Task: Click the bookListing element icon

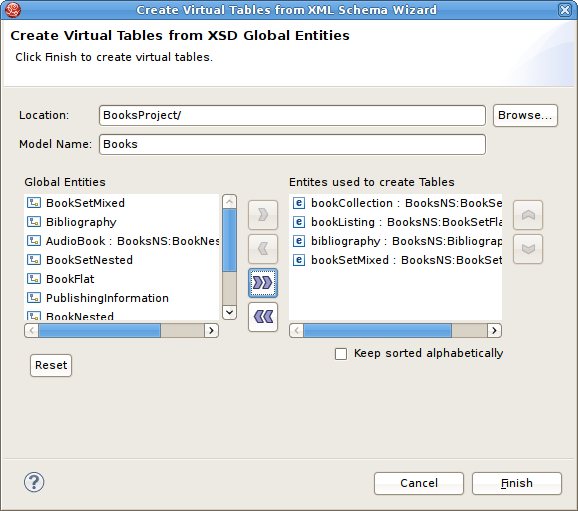Action: 299,222
